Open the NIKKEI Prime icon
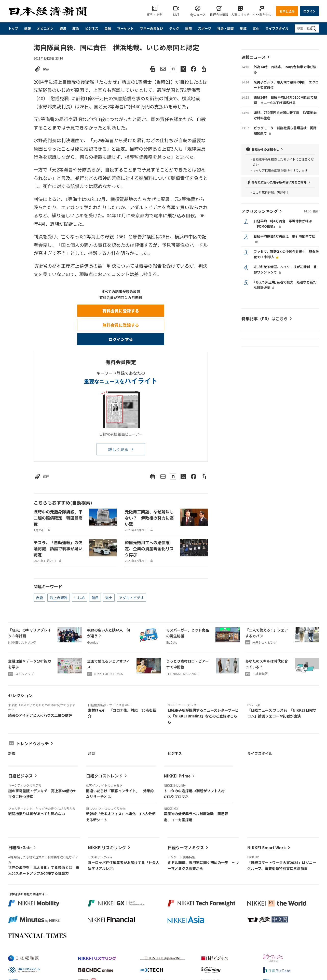This screenshot has width=327, height=980. click(x=262, y=8)
